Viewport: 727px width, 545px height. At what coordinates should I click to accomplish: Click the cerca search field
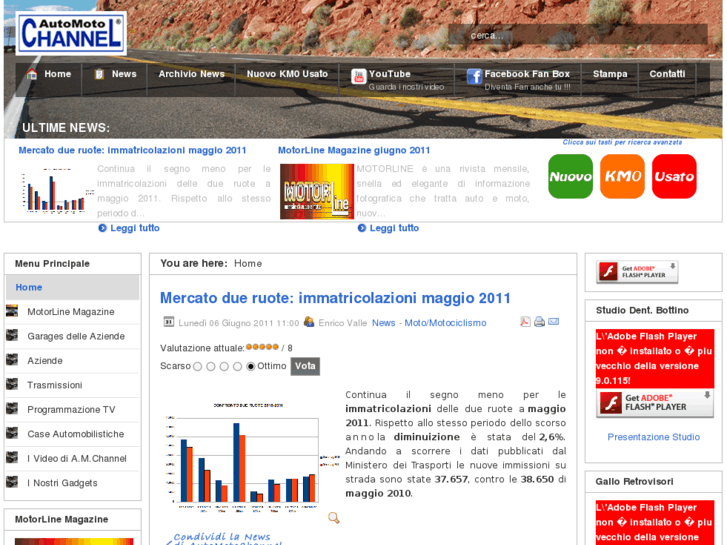[x=577, y=35]
